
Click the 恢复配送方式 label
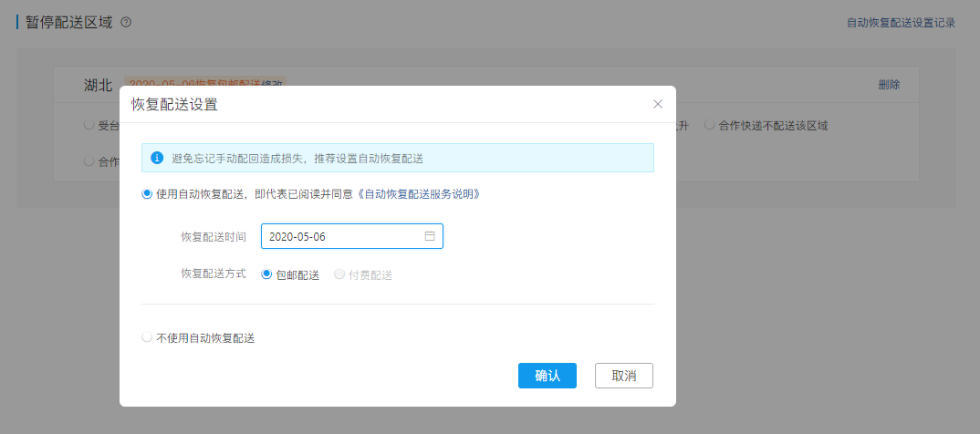(x=214, y=274)
